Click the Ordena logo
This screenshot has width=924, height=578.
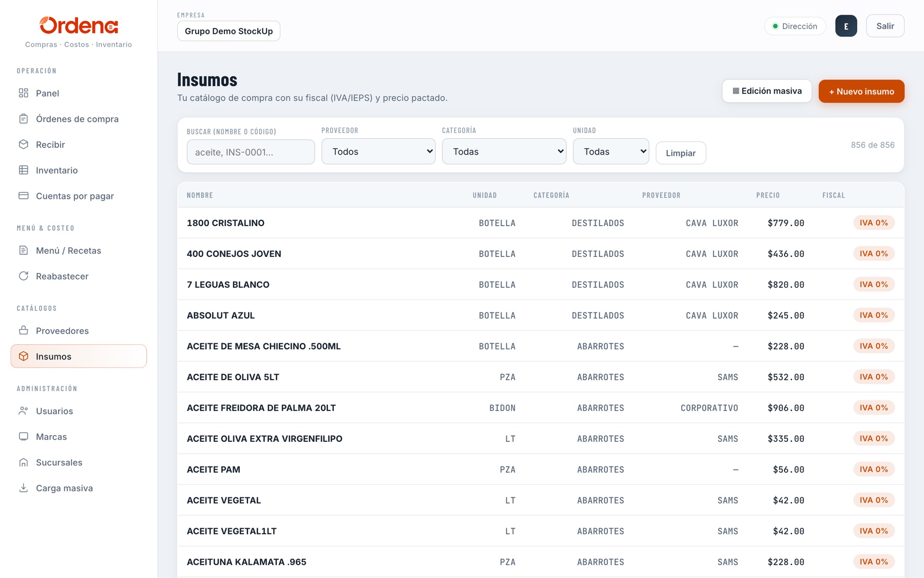point(79,26)
